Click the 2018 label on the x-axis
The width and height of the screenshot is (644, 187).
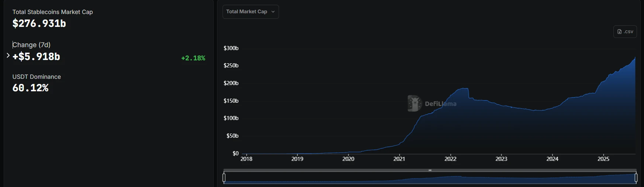click(247, 159)
